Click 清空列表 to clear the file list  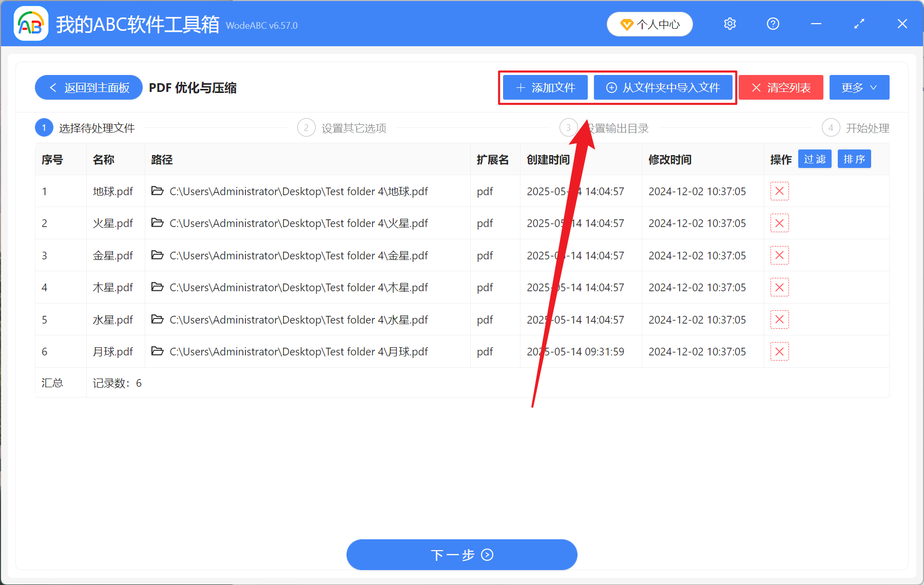pos(781,87)
